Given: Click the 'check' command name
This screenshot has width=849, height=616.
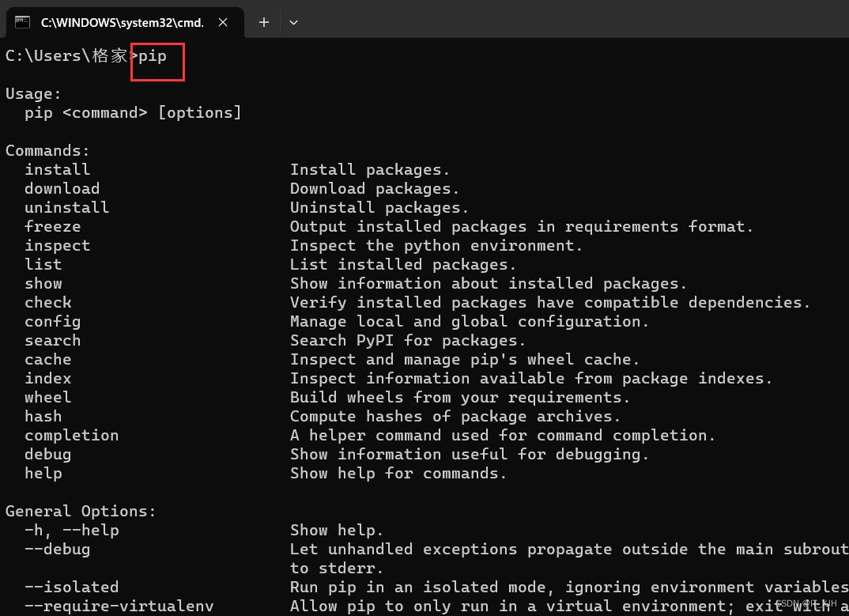Looking at the screenshot, I should tap(48, 302).
